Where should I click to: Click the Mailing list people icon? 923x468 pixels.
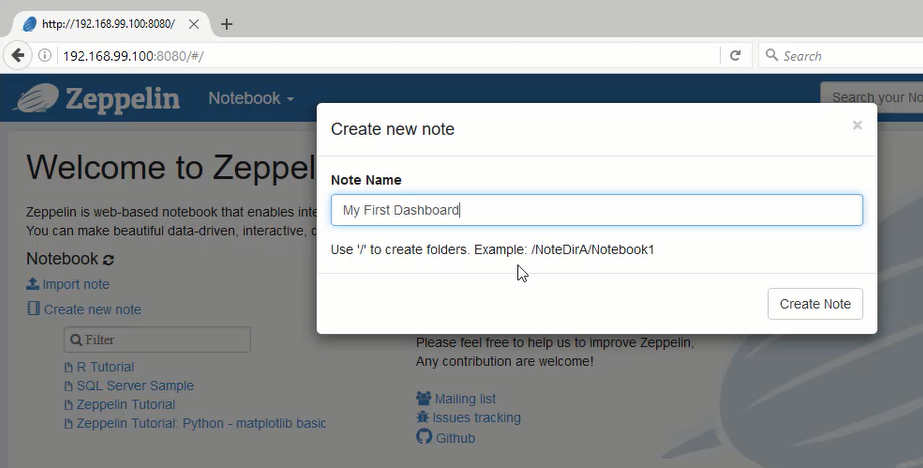423,399
